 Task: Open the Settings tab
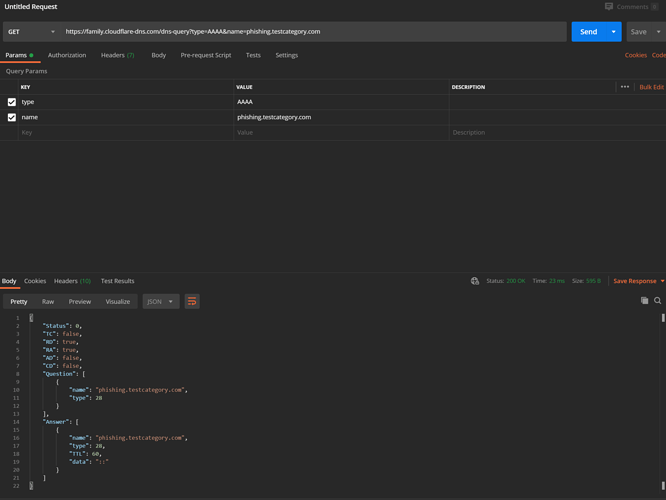pos(287,55)
